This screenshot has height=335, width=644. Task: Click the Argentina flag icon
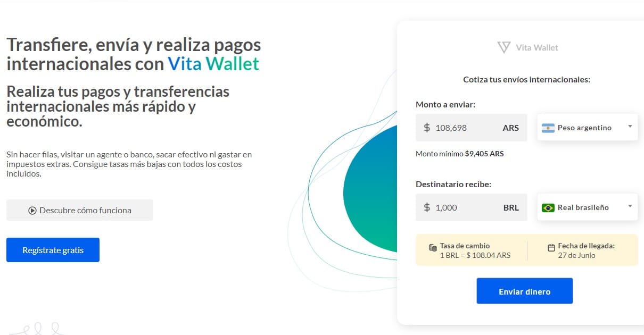click(548, 128)
